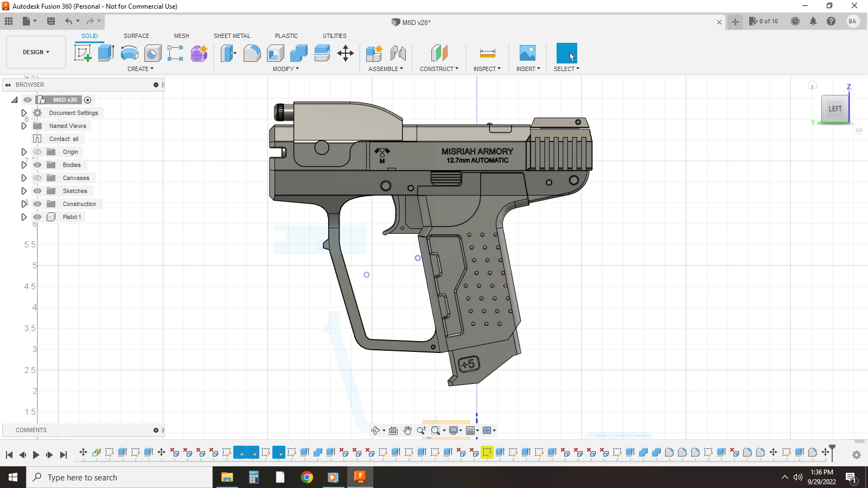Activate the M6D v26 component radio button
The image size is (868, 488).
(88, 100)
